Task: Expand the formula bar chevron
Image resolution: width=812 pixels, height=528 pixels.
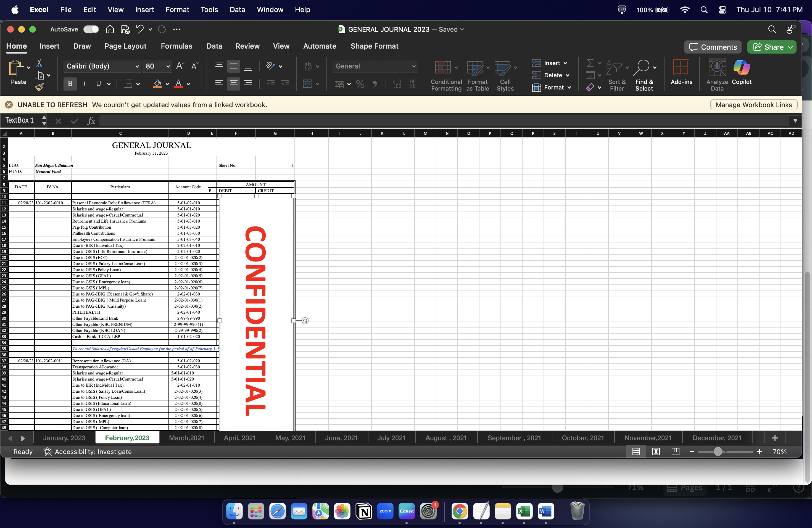Action: (x=795, y=121)
